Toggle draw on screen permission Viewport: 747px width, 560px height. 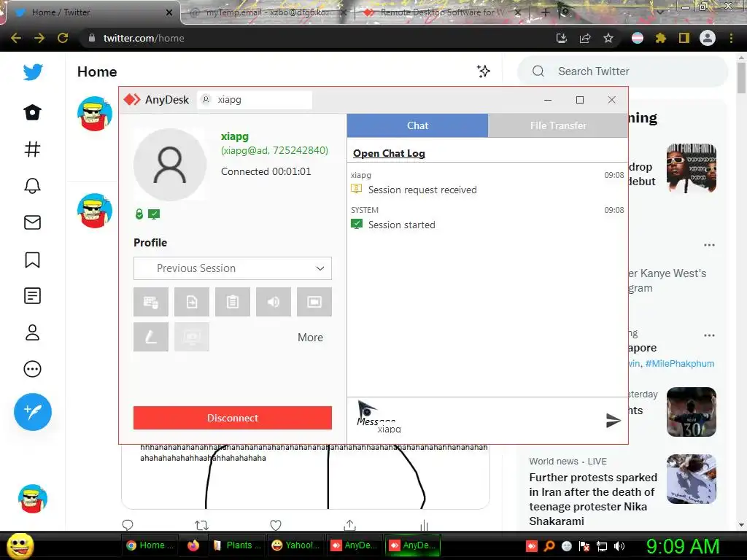[x=150, y=337]
